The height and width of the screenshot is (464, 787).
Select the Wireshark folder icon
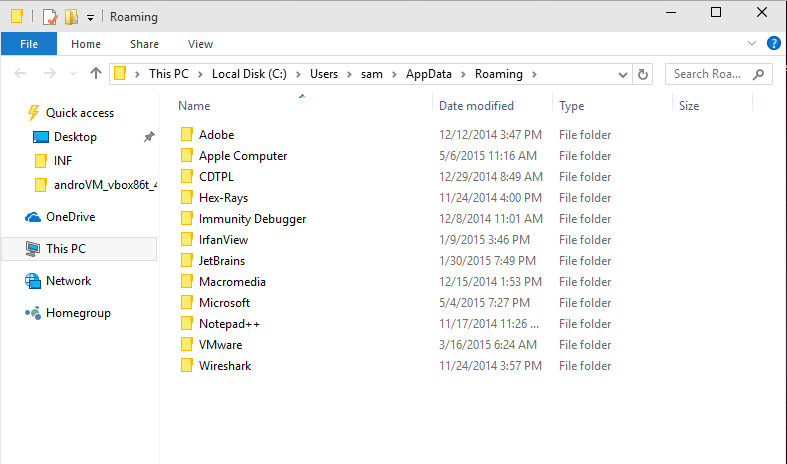pyautogui.click(x=187, y=365)
